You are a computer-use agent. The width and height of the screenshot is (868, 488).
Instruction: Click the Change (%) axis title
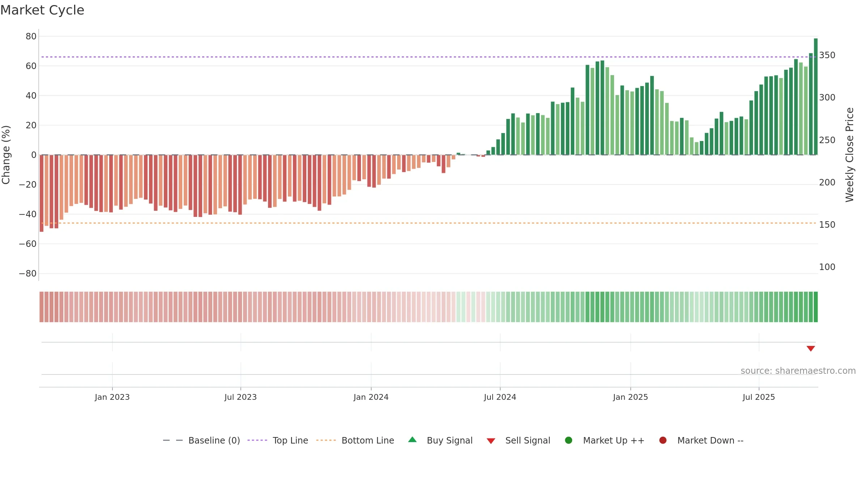6,155
